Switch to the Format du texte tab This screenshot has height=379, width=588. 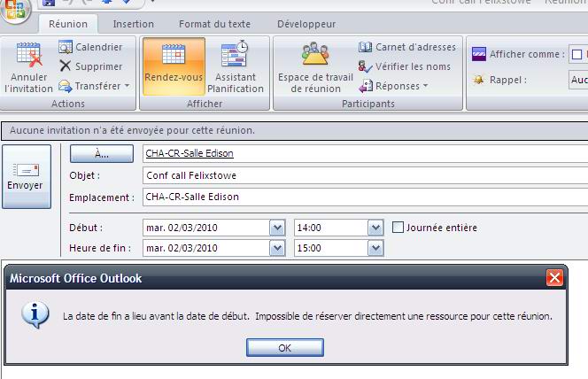[x=215, y=24]
